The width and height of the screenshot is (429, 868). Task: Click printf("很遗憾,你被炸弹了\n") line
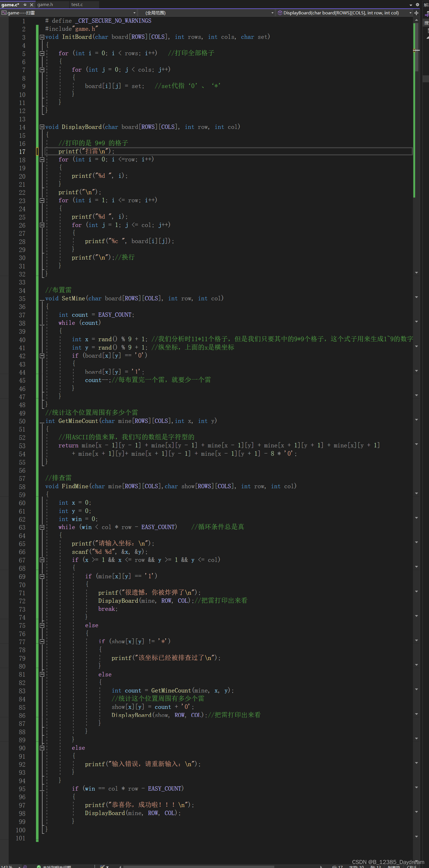(150, 593)
